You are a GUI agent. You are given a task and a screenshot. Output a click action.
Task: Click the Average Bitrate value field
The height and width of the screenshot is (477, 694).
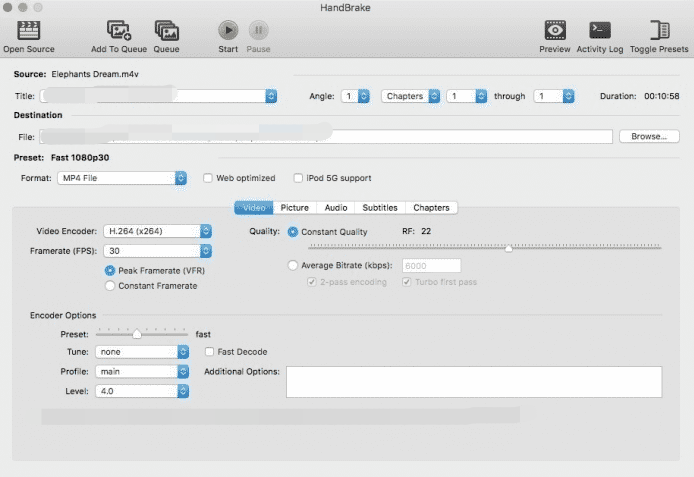point(432,265)
